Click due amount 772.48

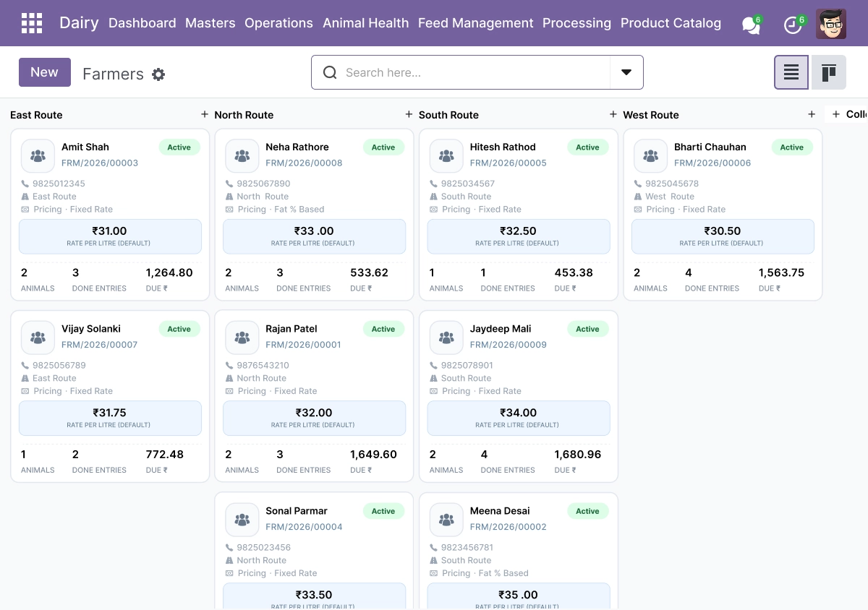(x=165, y=455)
